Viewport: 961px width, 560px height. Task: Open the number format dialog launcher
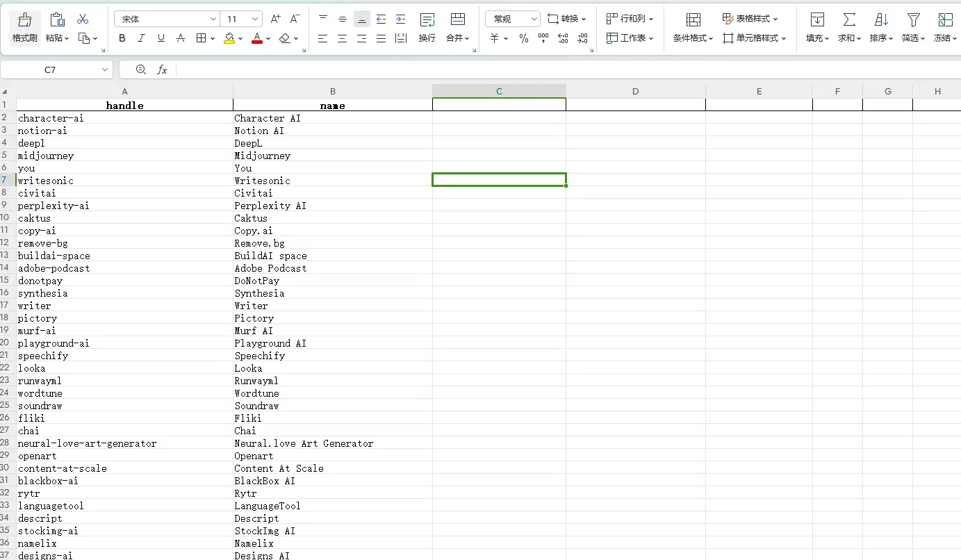pos(591,50)
